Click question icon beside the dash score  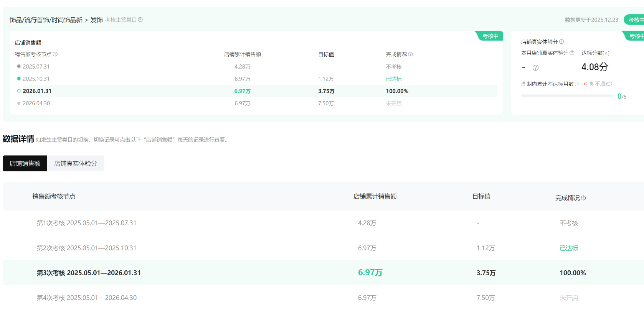535,68
